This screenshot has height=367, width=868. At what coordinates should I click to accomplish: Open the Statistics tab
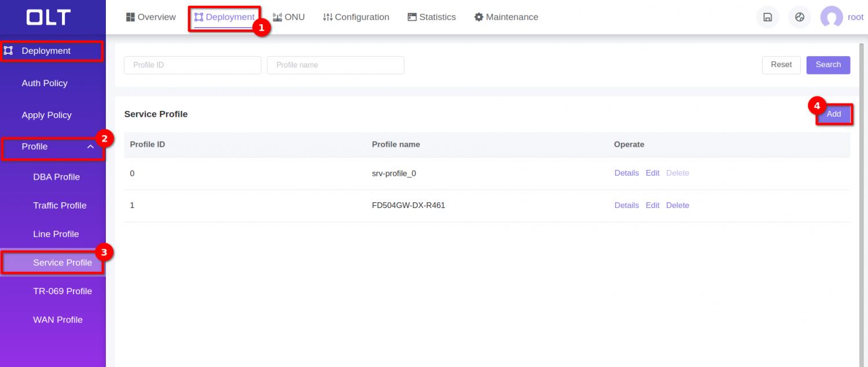point(431,17)
